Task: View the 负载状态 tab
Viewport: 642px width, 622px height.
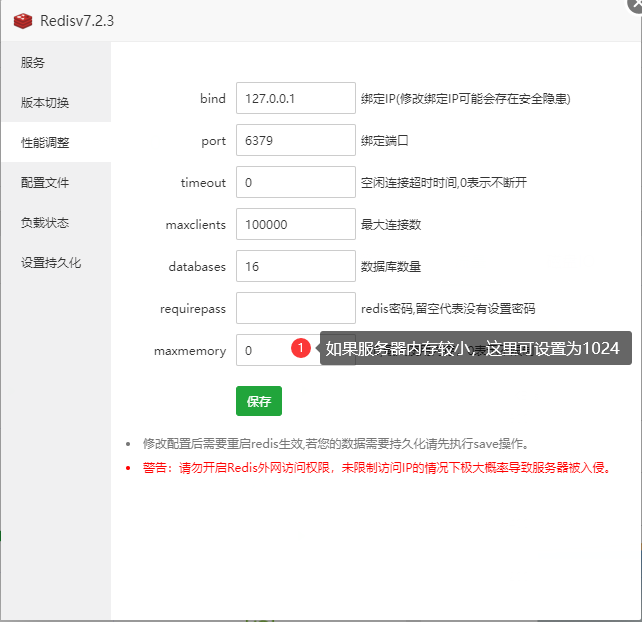Action: click(x=56, y=223)
